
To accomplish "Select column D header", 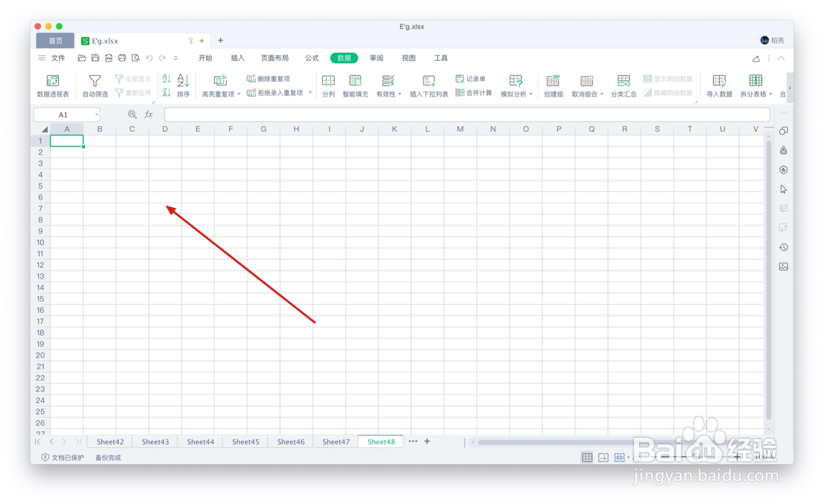I will coord(165,129).
